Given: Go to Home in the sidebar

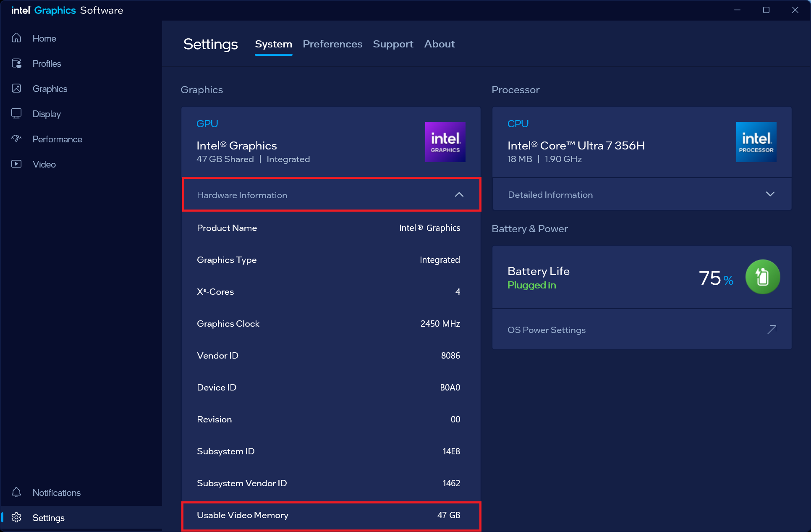Looking at the screenshot, I should click(81, 38).
